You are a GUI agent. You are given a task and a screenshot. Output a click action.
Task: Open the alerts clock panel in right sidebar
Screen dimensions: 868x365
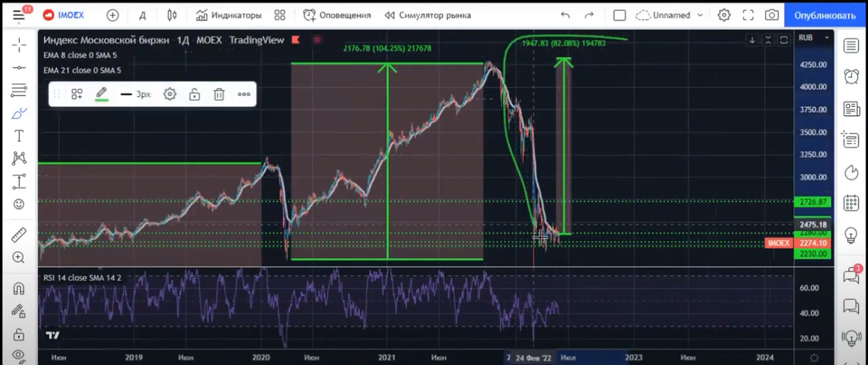tap(851, 76)
